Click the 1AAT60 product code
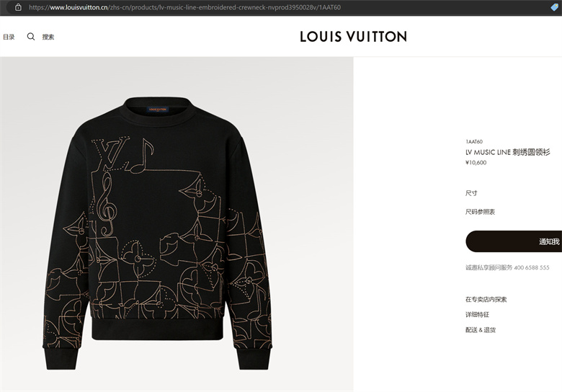 pyautogui.click(x=474, y=141)
